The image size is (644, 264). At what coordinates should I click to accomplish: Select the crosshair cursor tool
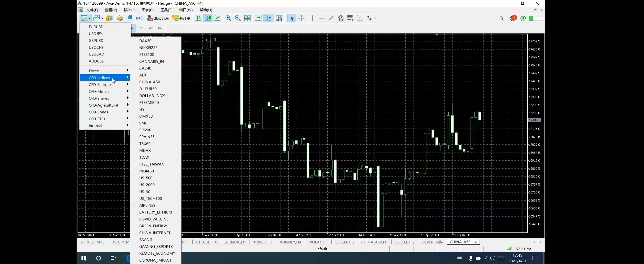coord(301,18)
